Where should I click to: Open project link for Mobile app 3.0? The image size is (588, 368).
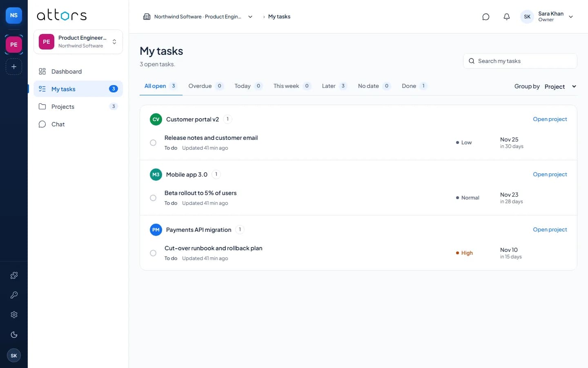550,175
